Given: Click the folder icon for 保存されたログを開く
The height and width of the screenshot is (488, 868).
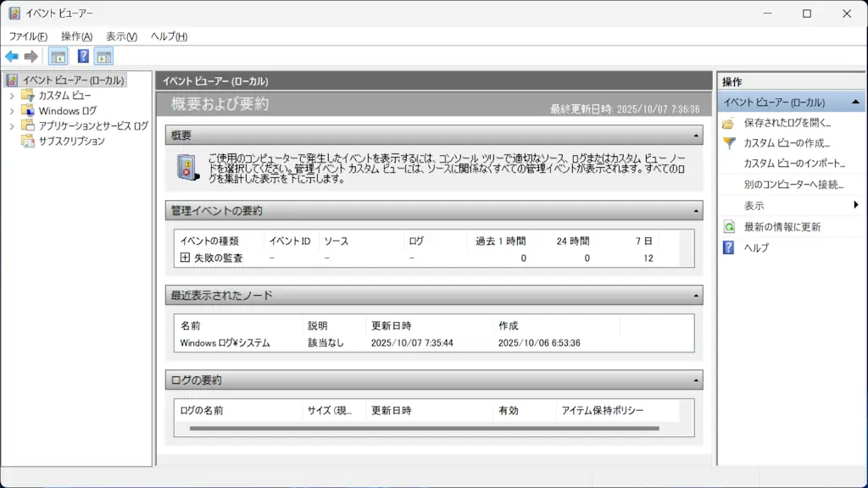Looking at the screenshot, I should 728,123.
